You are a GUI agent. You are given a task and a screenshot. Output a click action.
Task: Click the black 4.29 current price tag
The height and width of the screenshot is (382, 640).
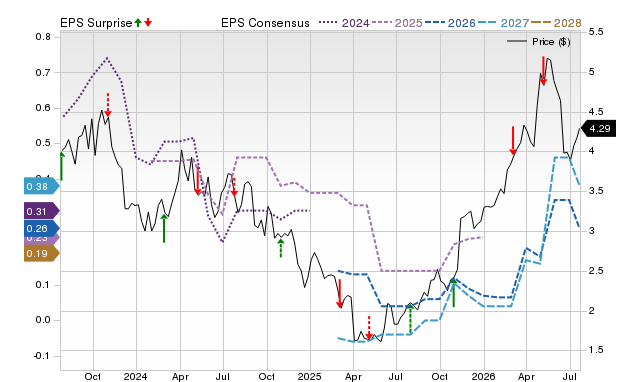click(x=598, y=129)
